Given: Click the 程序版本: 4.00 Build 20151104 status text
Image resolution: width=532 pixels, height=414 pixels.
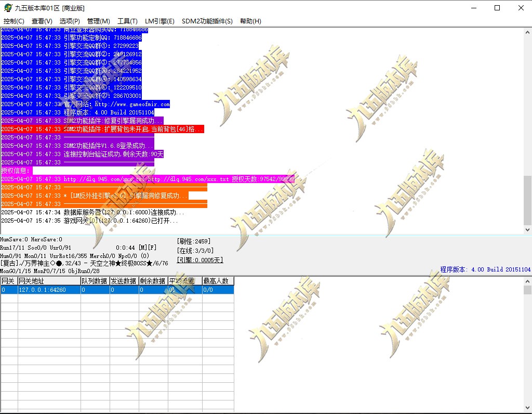Looking at the screenshot, I should click(485, 269).
